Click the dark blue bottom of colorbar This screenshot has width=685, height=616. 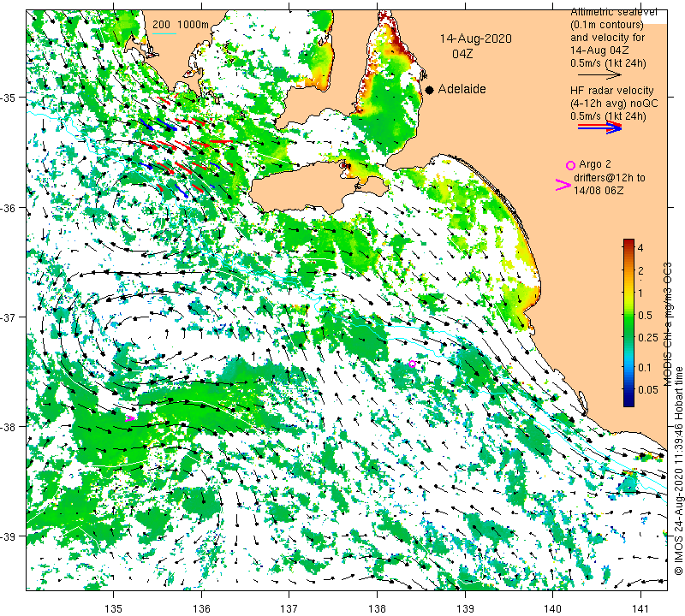(x=628, y=404)
